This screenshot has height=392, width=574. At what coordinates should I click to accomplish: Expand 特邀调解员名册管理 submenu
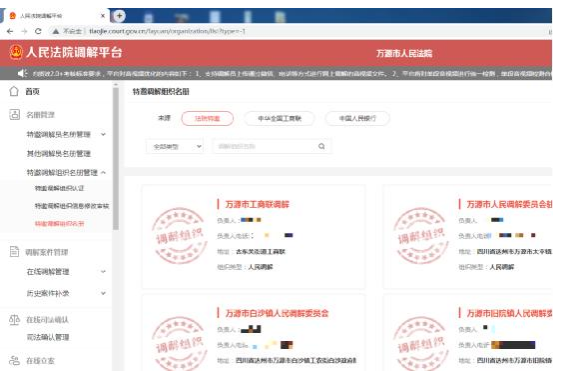click(x=104, y=134)
